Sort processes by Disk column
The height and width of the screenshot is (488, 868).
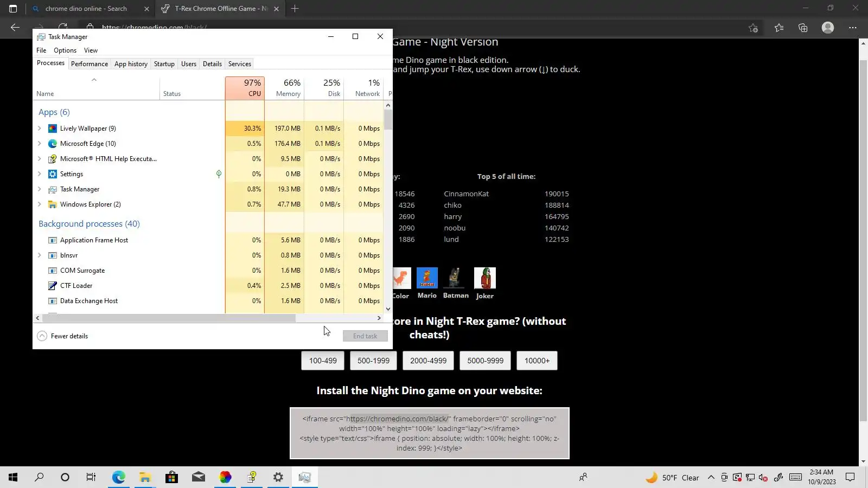point(324,88)
